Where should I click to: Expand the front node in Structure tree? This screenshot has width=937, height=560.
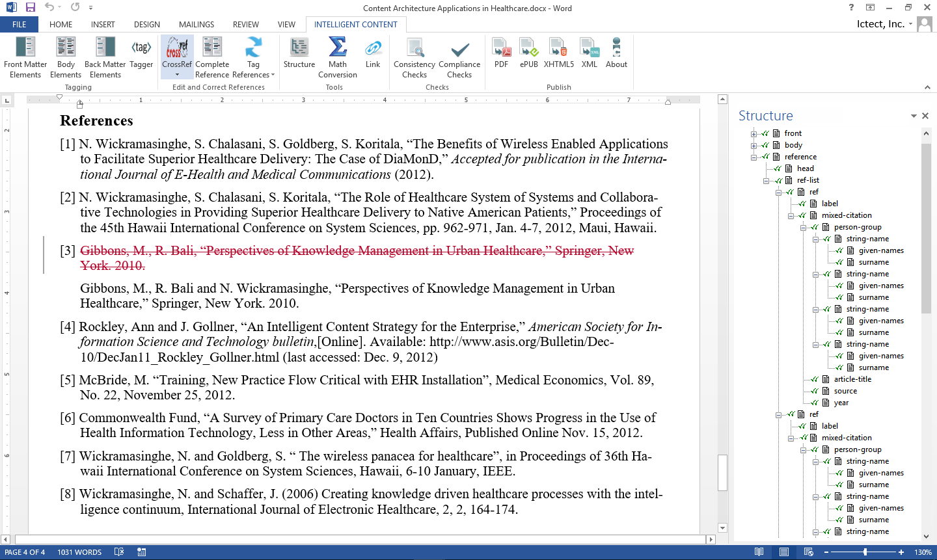point(754,133)
